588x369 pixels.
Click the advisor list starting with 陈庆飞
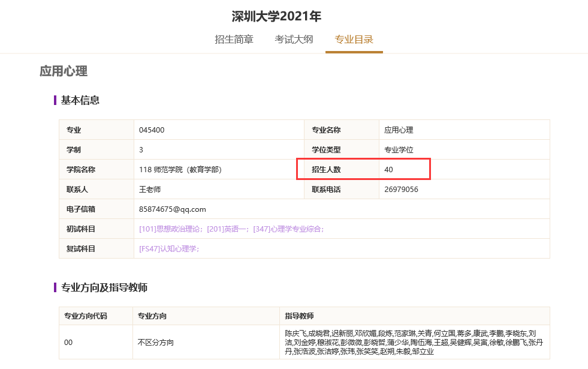pos(414,343)
